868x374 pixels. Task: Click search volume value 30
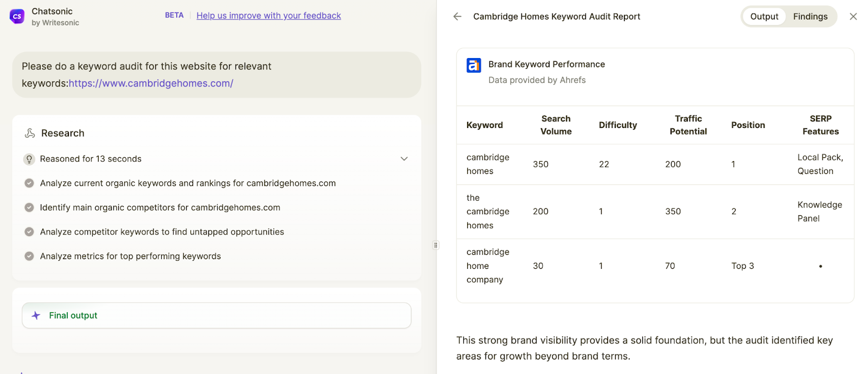(538, 266)
